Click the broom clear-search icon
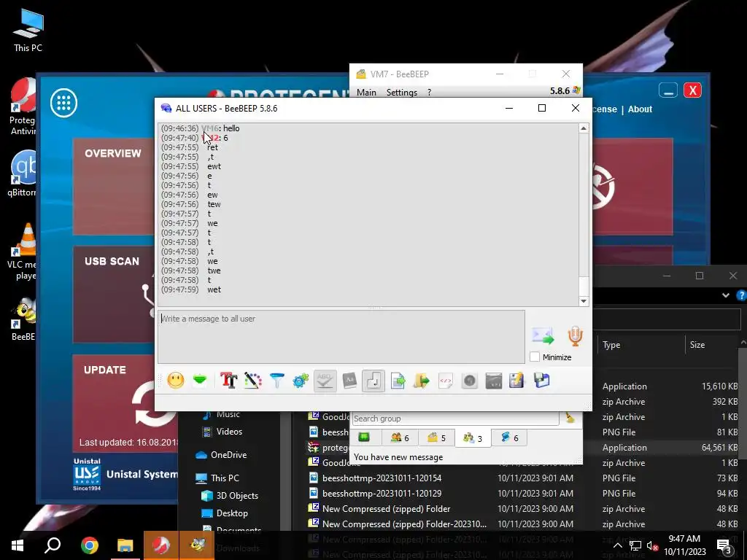The height and width of the screenshot is (560, 747). (570, 418)
